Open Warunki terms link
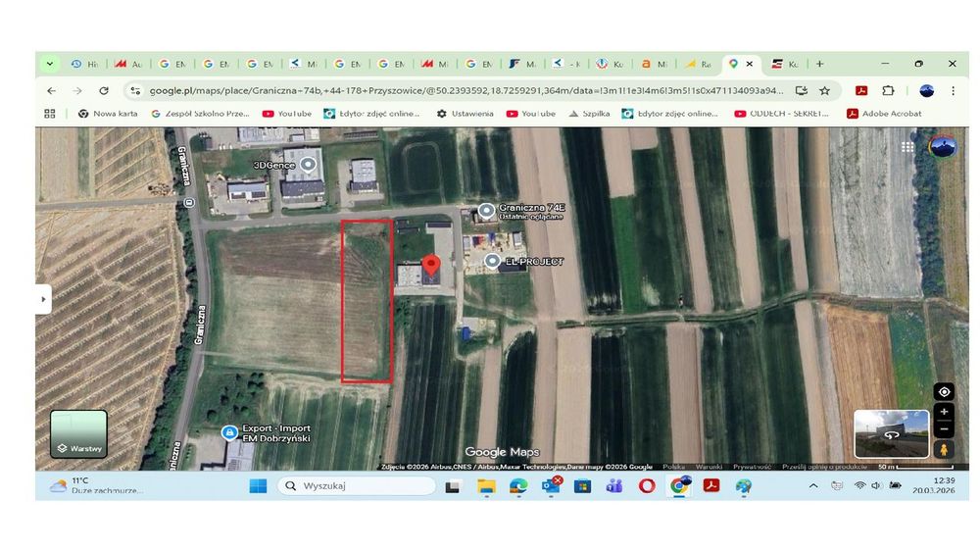Image resolution: width=980 pixels, height=552 pixels. (709, 467)
